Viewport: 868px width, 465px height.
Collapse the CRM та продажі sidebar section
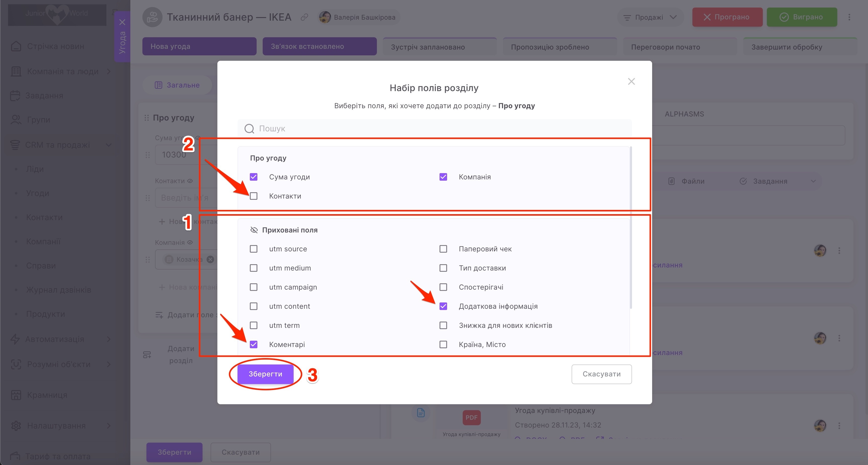pyautogui.click(x=109, y=145)
